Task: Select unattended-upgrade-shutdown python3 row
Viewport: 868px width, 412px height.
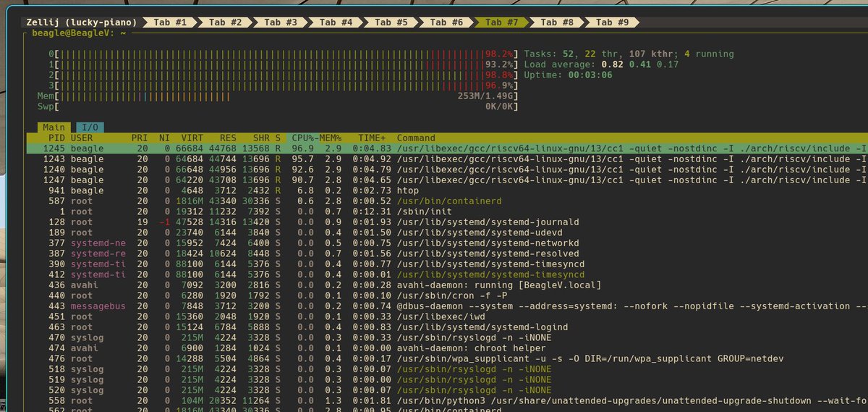Action: [x=447, y=400]
